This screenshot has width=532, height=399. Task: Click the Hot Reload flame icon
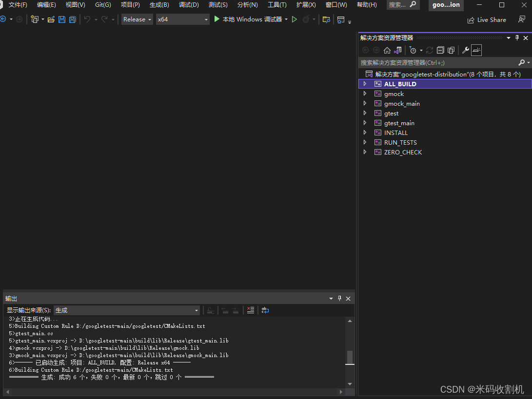tap(306, 19)
